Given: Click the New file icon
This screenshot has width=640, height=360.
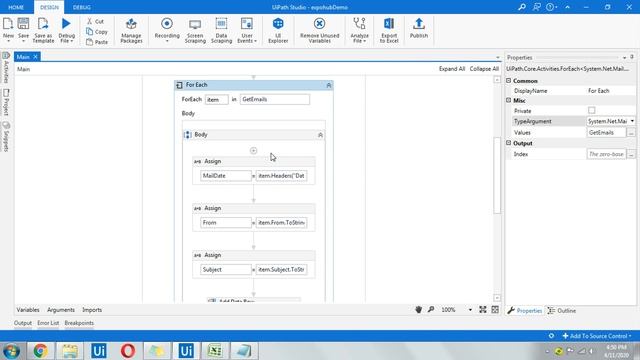Looking at the screenshot, I should coord(8,30).
